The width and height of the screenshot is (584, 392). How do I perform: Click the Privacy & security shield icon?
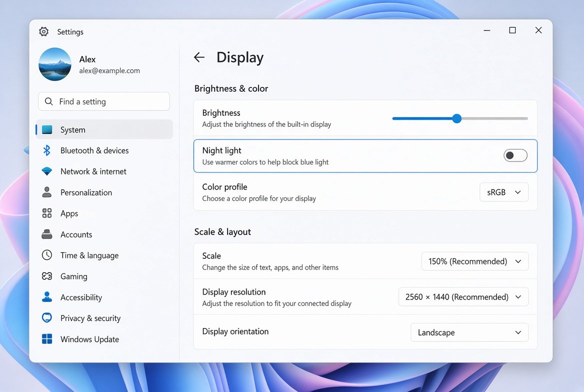click(x=47, y=318)
